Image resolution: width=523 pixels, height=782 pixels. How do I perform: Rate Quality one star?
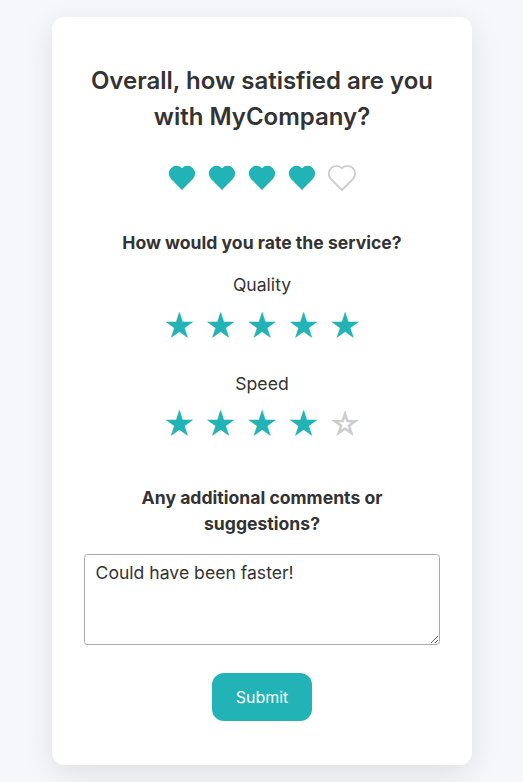(x=179, y=326)
